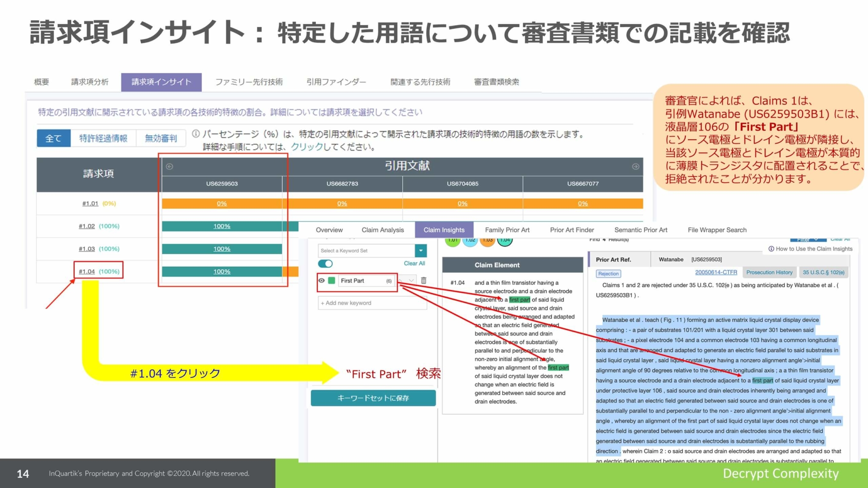The width and height of the screenshot is (868, 488).
Task: Jump to previous First Part match
Action: (401, 280)
